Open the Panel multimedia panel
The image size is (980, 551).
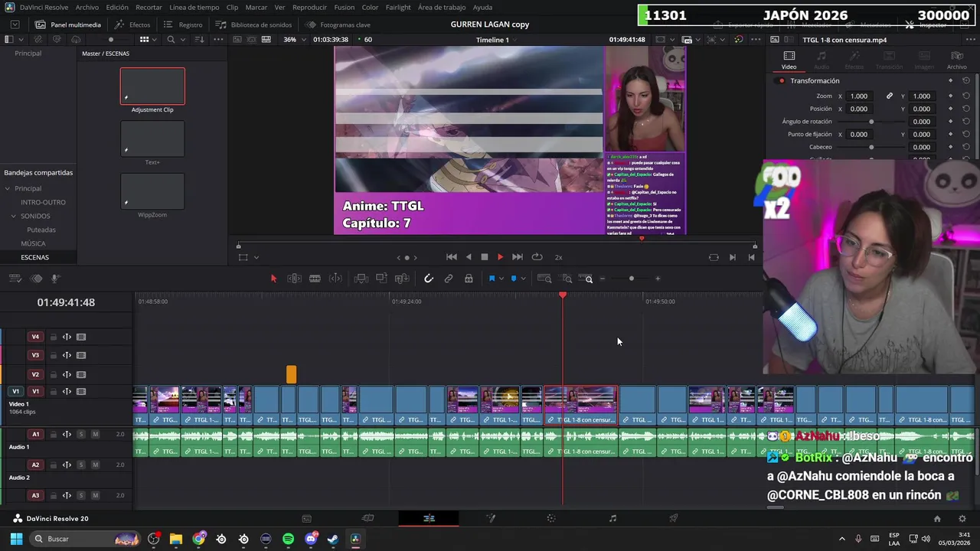coord(68,24)
